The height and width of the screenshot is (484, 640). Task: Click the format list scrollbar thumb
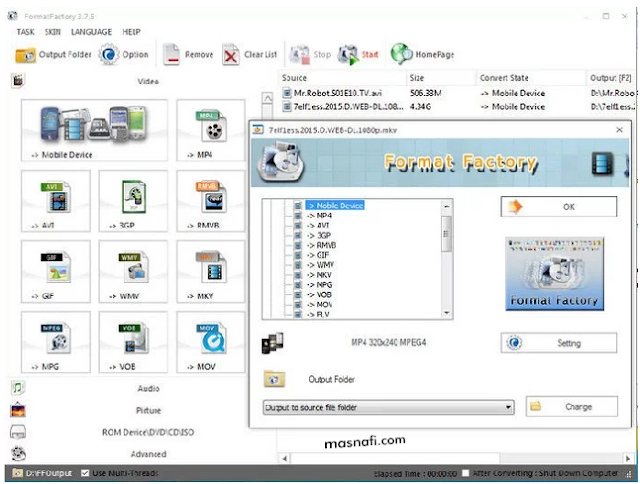(x=447, y=234)
